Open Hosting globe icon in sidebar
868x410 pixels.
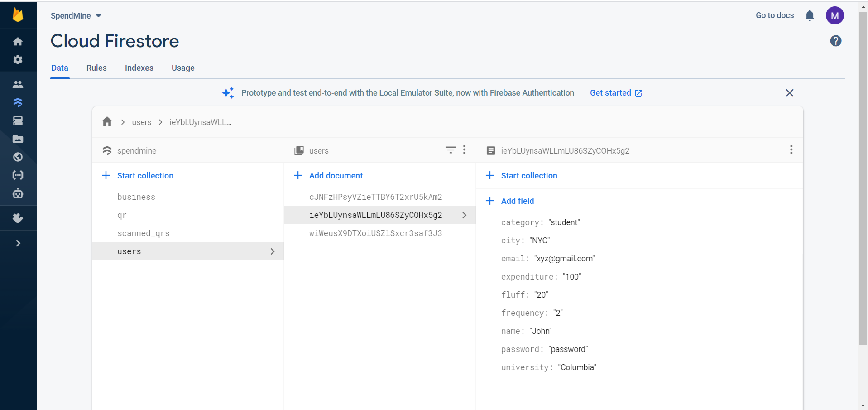[18, 157]
